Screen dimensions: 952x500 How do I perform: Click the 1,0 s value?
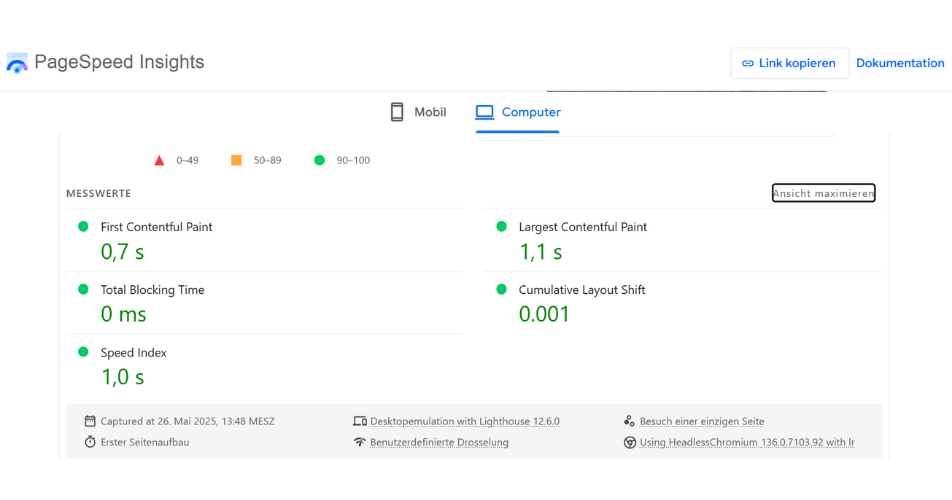123,377
